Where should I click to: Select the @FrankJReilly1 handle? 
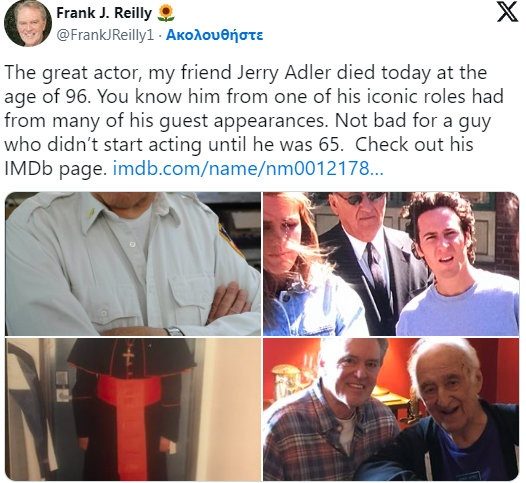[105, 35]
